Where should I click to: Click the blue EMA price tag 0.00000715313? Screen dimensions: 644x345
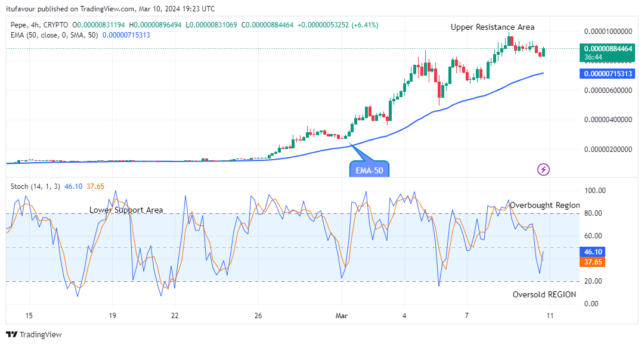point(608,74)
